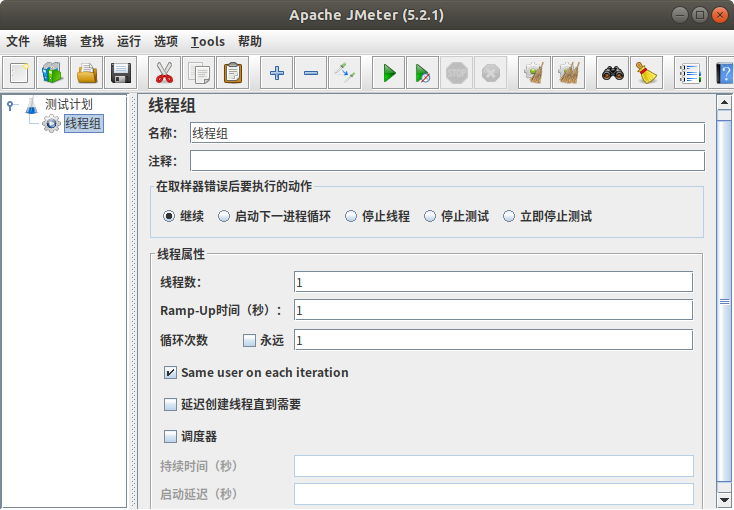Click the Cut scissors icon
The image size is (734, 510).
coord(164,73)
